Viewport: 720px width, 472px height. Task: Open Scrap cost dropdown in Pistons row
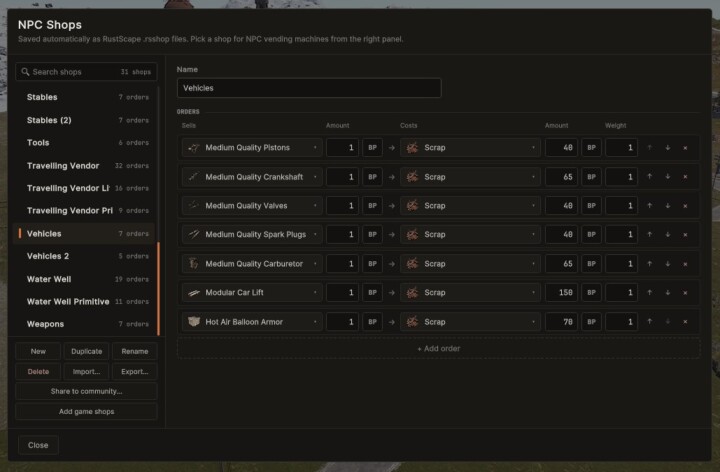tap(470, 148)
